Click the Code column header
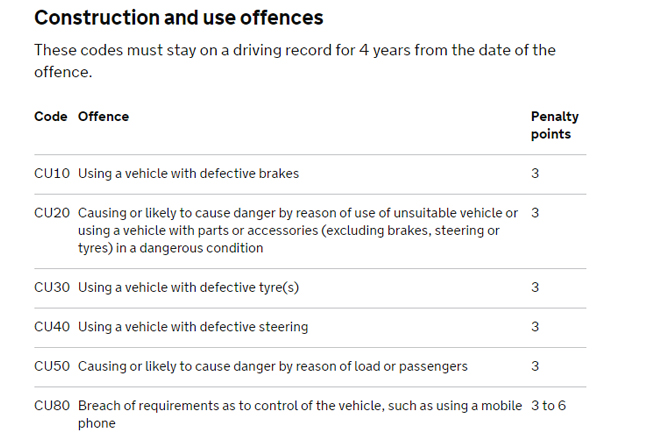Image resolution: width=660 pixels, height=440 pixels. (51, 117)
